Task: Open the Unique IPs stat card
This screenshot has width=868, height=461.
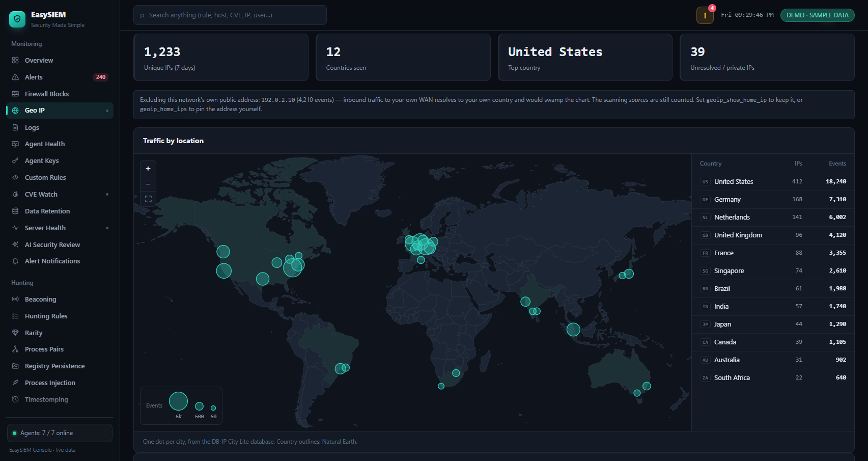Action: 221,58
